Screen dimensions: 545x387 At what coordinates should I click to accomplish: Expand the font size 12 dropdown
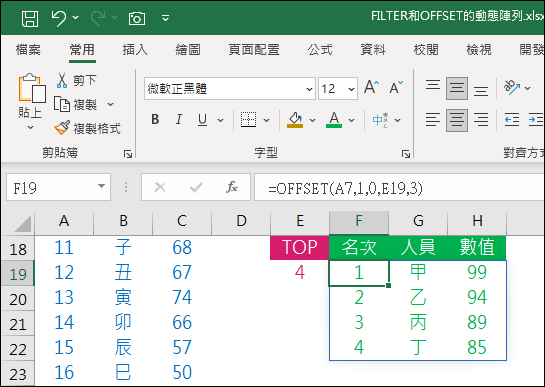351,89
